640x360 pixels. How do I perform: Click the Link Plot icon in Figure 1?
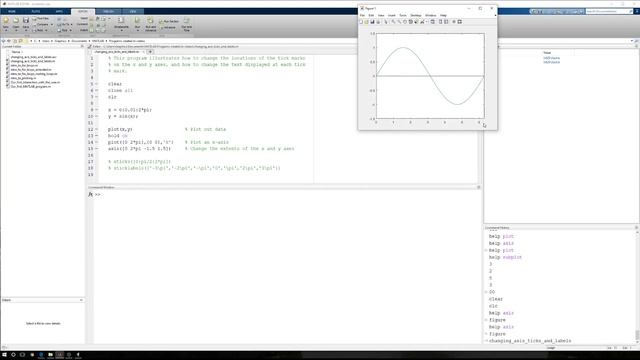pos(432,22)
